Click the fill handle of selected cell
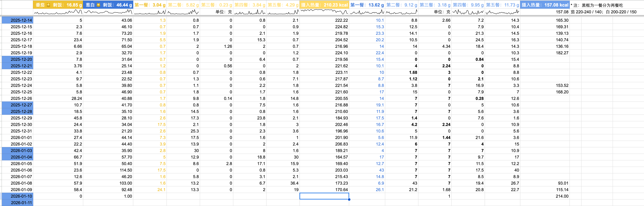 [x=349, y=199]
